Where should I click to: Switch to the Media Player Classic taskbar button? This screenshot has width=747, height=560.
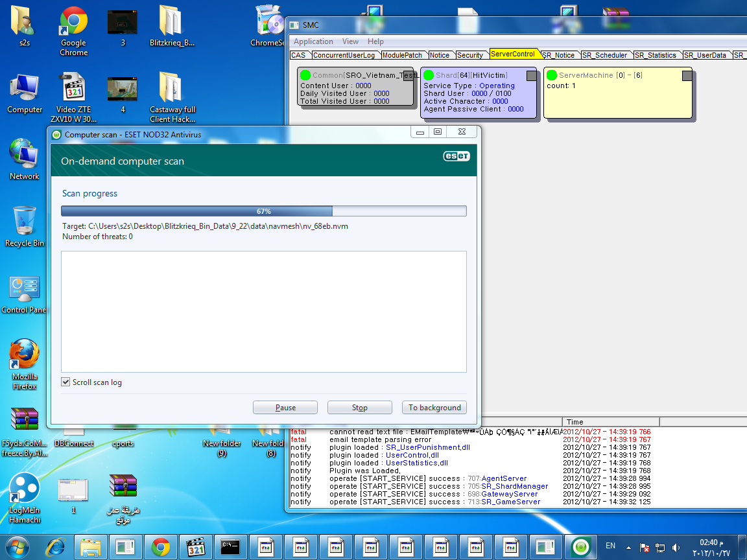pyautogui.click(x=195, y=548)
